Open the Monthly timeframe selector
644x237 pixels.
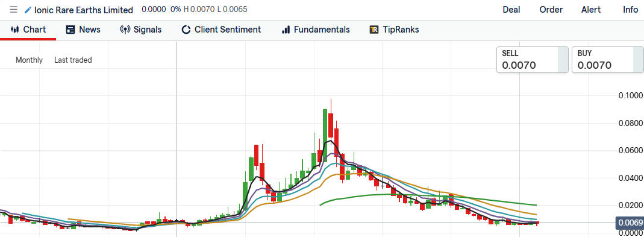click(x=29, y=60)
